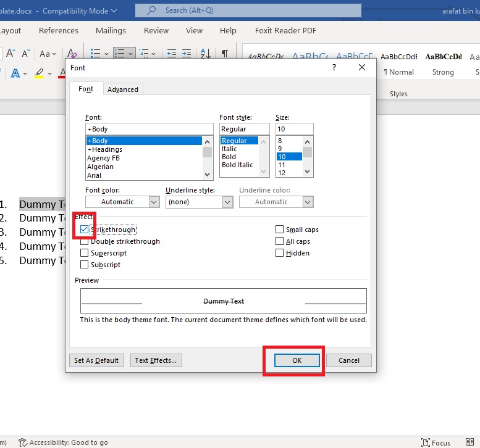Apply the Normal style
Image resolution: width=480 pixels, height=448 pixels.
399,64
